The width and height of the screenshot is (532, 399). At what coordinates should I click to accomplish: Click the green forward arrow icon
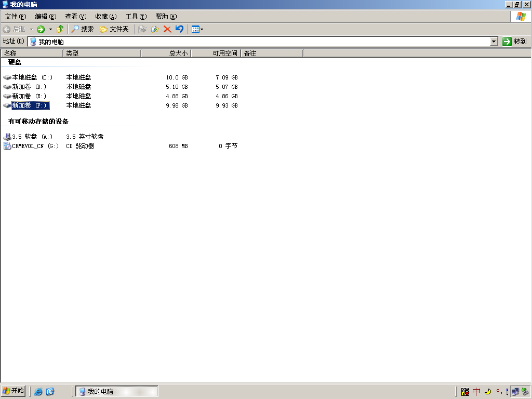coord(41,29)
